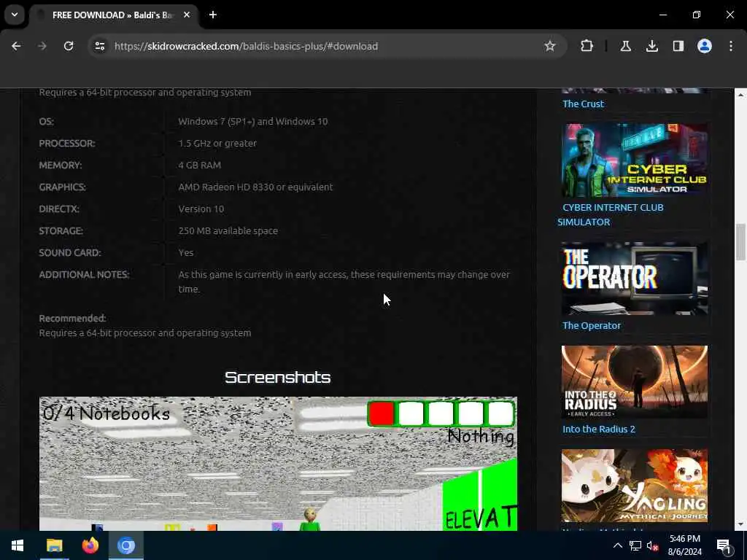Click the '250 MB available space' text
Image resolution: width=747 pixels, height=560 pixels.
click(x=228, y=231)
